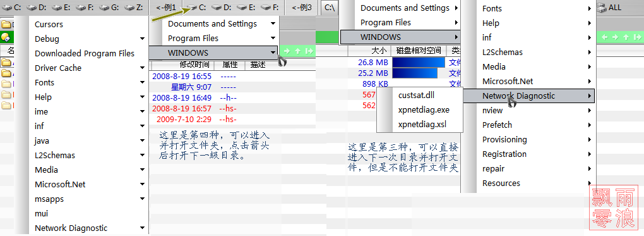This screenshot has height=236, width=644.
Task: Click green back arrow below ALL
Action: point(605,37)
